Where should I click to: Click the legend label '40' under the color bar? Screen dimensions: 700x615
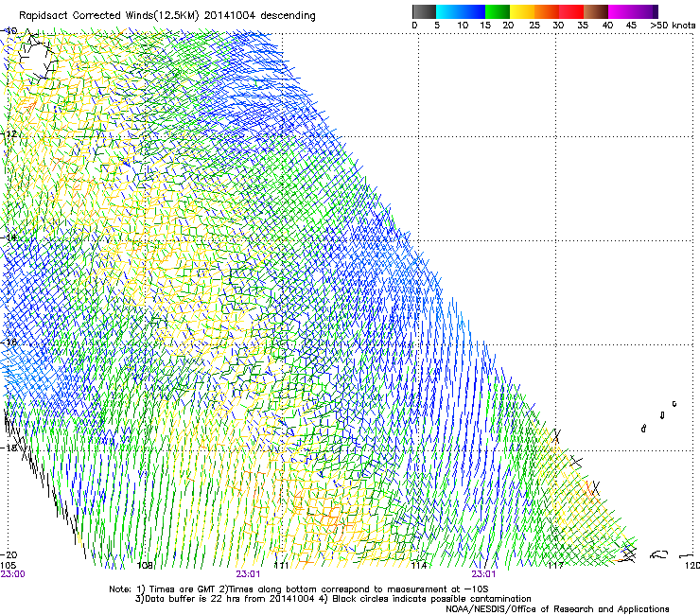point(607,26)
